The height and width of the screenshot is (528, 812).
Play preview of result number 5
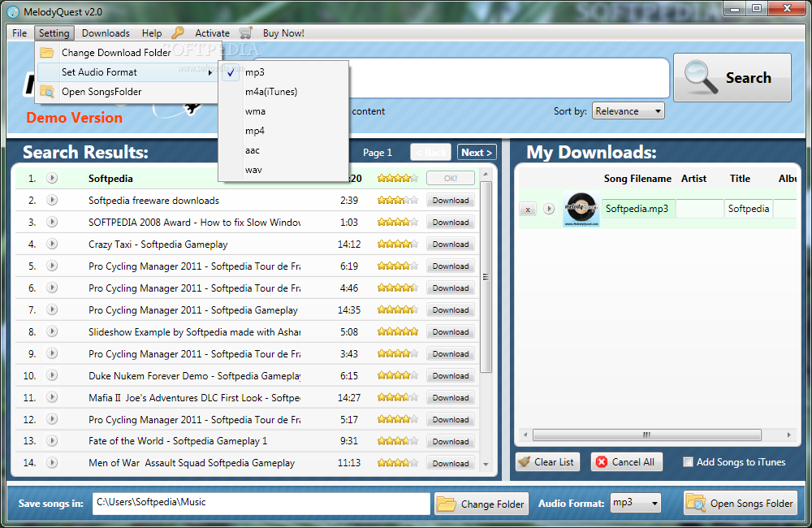tap(52, 266)
